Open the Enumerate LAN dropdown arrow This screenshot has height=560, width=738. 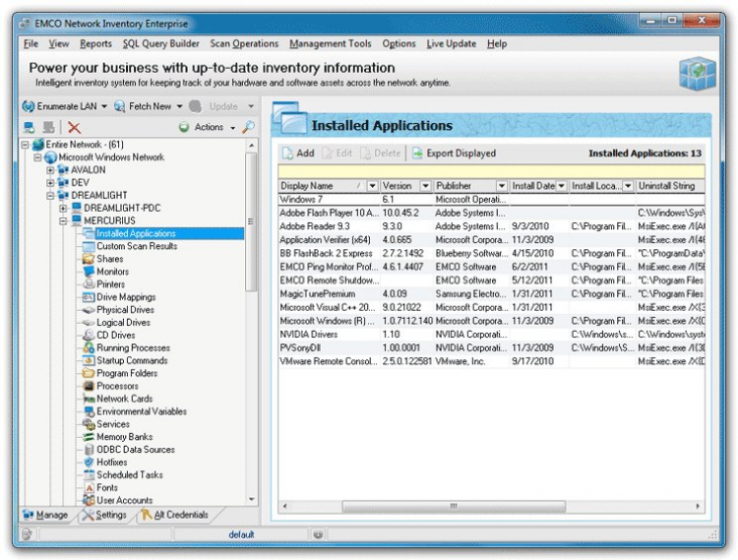tap(104, 106)
